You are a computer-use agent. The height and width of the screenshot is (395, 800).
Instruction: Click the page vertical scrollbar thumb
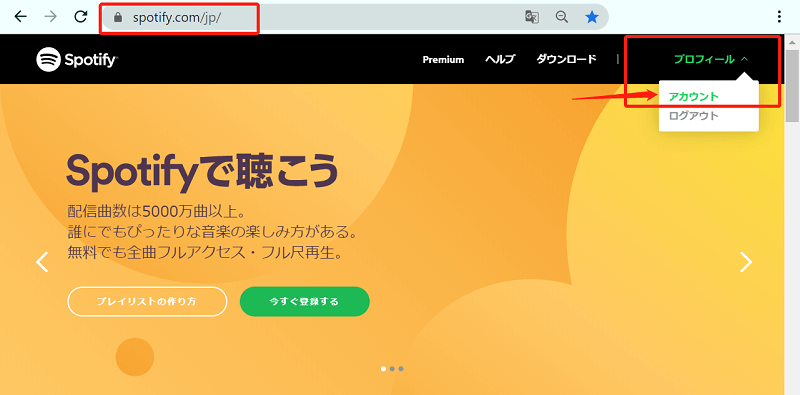tap(792, 86)
